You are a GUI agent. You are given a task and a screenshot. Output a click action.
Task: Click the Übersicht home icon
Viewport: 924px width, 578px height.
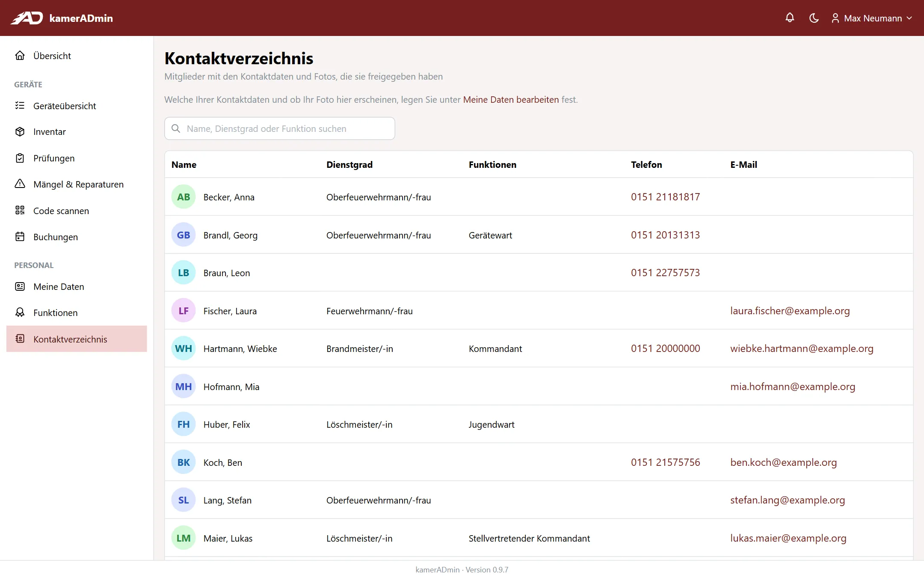[20, 56]
